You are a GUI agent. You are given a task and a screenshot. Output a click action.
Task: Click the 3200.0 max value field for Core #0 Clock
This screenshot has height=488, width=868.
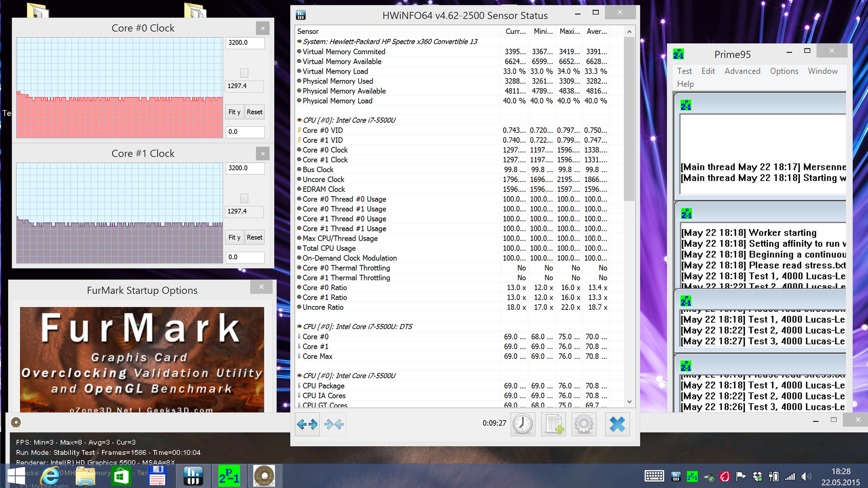coord(245,42)
